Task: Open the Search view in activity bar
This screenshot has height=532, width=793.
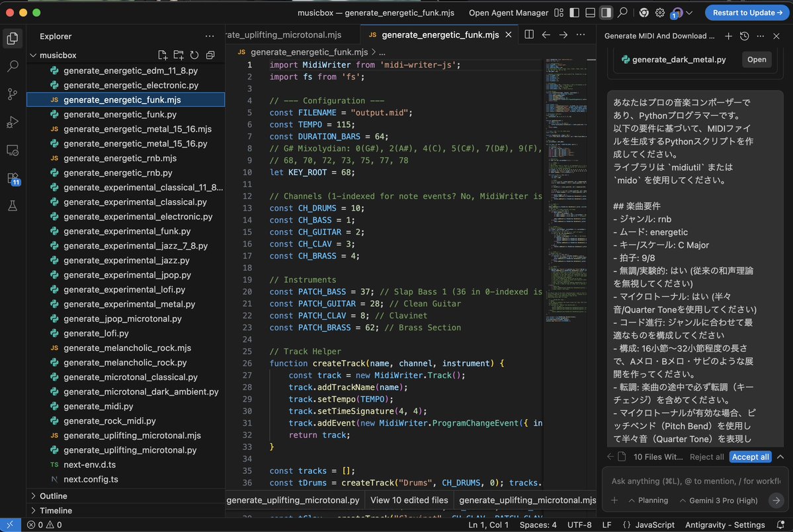Action: (x=13, y=65)
